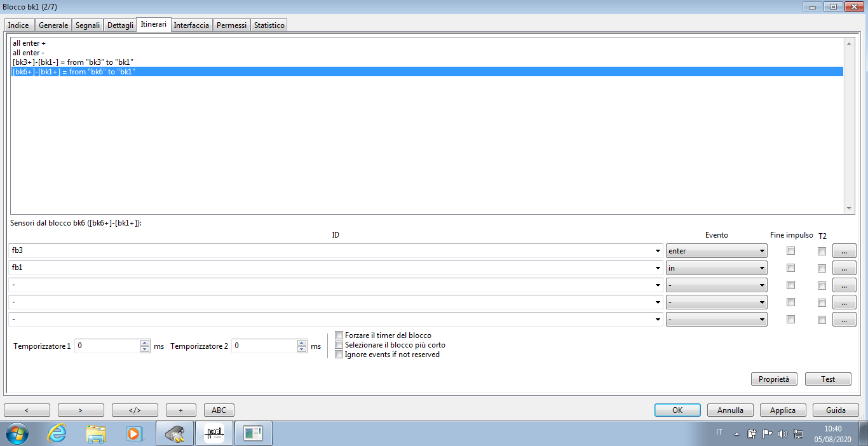Open the Interfaccia tab
Image resolution: width=868 pixels, height=446 pixels.
(x=191, y=25)
